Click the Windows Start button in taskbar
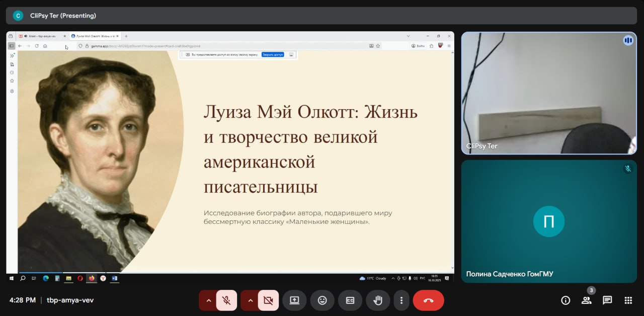 11,278
